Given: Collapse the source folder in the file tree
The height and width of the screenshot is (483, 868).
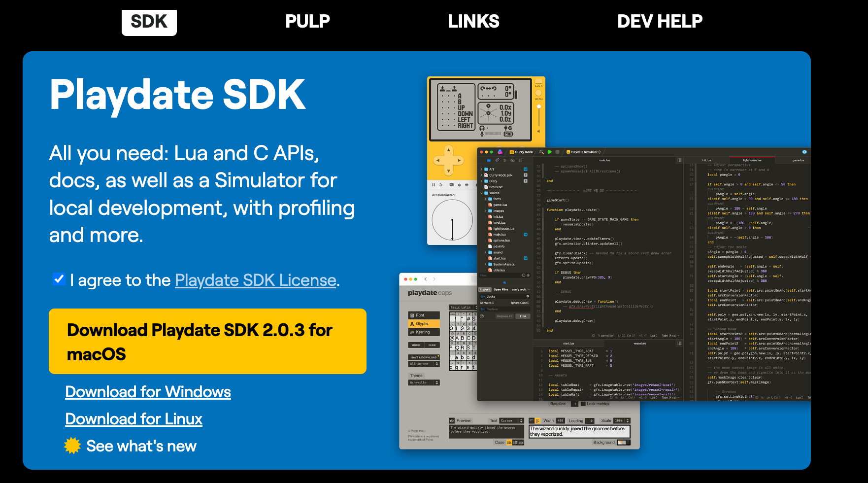Looking at the screenshot, I should click(482, 193).
